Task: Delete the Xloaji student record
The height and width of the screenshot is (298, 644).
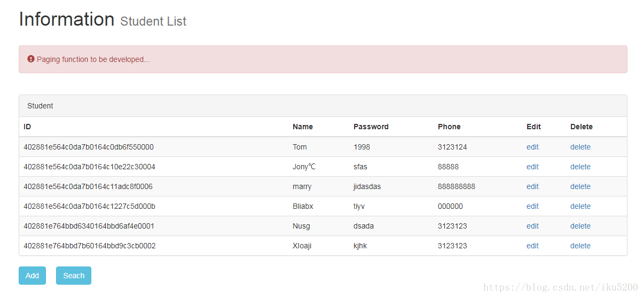Action: tap(580, 246)
